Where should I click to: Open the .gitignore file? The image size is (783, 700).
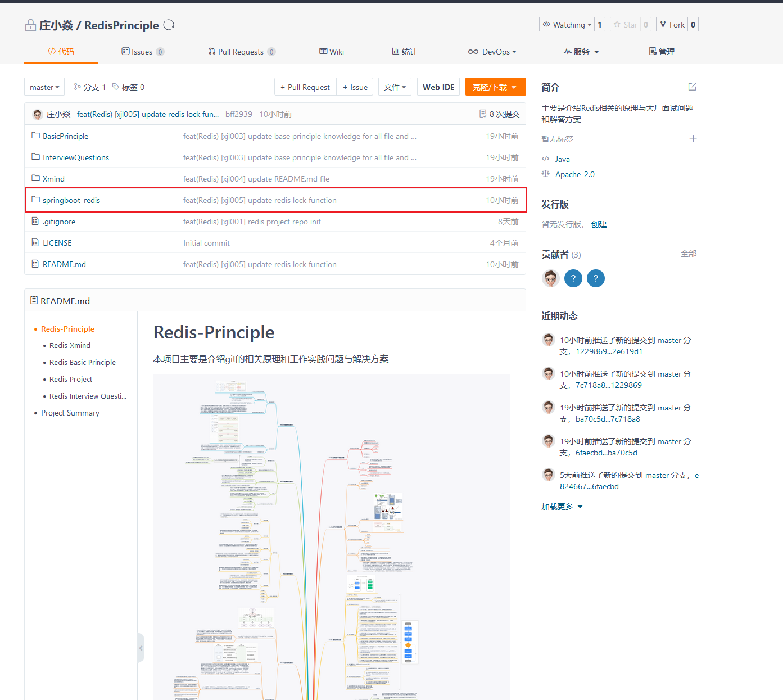point(59,222)
